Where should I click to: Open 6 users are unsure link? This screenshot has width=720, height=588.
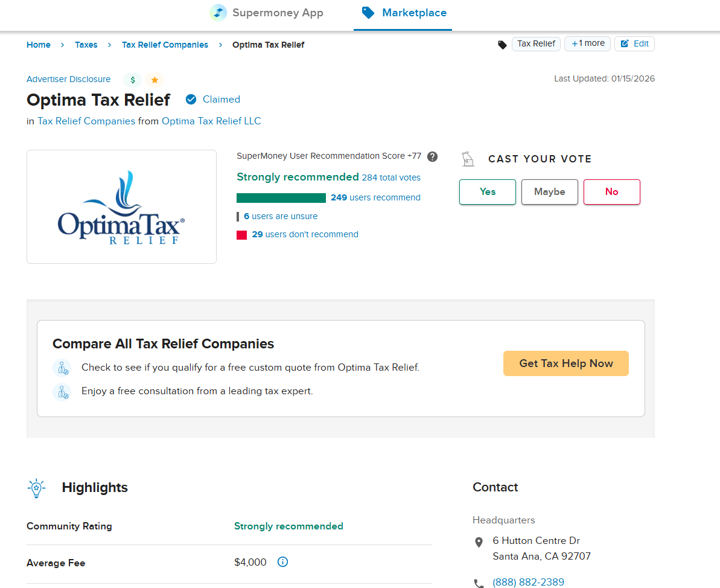pyautogui.click(x=281, y=216)
